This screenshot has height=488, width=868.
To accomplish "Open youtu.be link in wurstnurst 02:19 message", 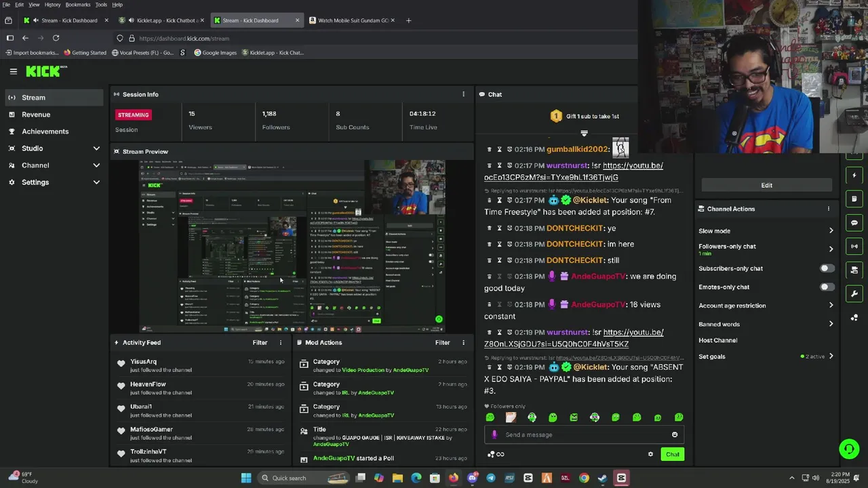I will tap(574, 338).
